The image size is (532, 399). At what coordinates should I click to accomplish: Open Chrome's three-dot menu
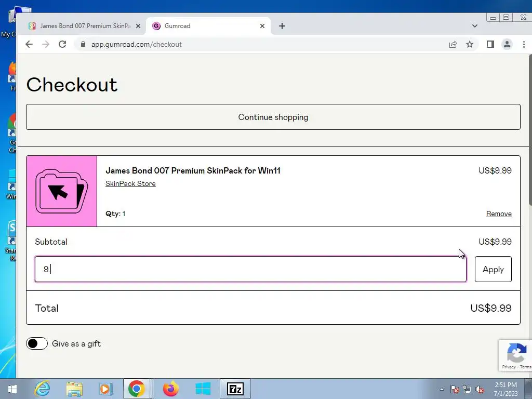coord(524,44)
